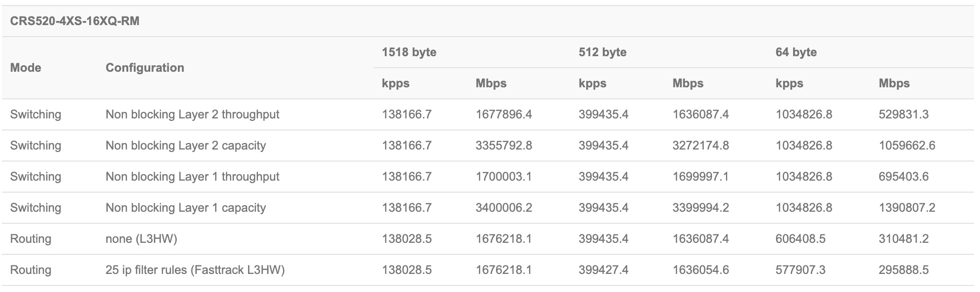Select the 1700003.1 Mbps value
980x292 pixels.
pos(504,177)
